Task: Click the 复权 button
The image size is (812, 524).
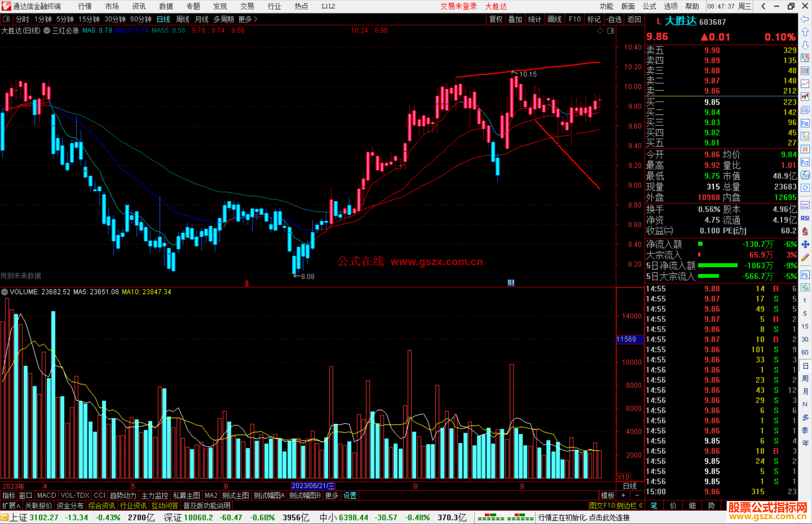Action: click(x=496, y=19)
